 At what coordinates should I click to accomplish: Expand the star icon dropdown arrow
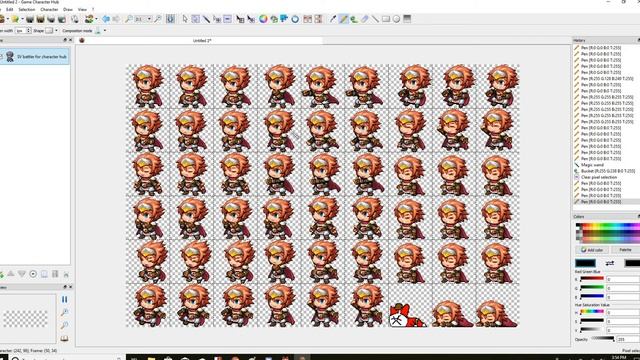click(22, 19)
